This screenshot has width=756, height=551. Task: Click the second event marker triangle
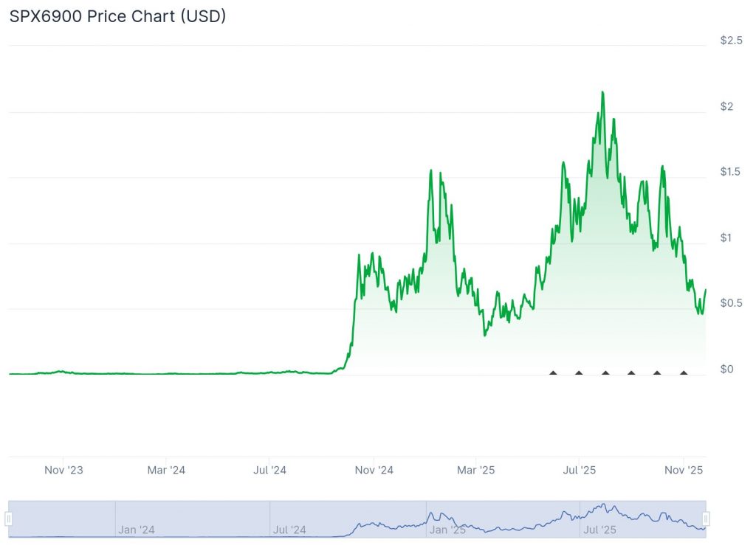point(579,372)
